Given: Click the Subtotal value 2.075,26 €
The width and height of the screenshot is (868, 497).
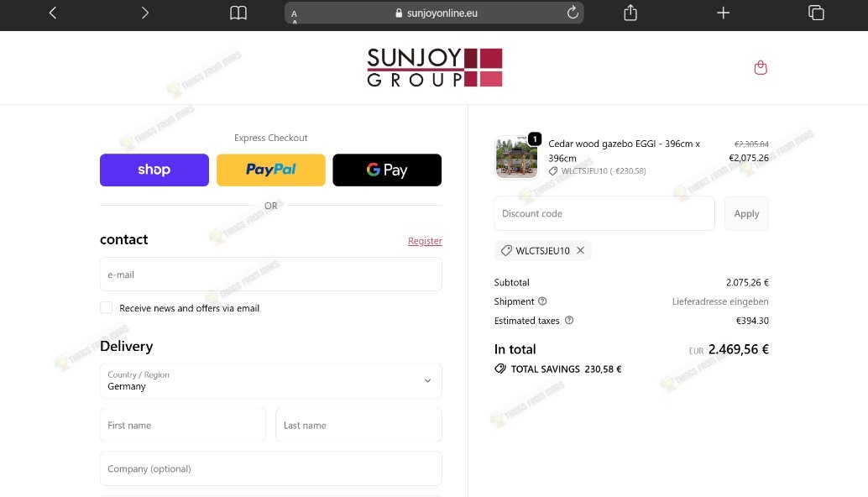Looking at the screenshot, I should (747, 282).
